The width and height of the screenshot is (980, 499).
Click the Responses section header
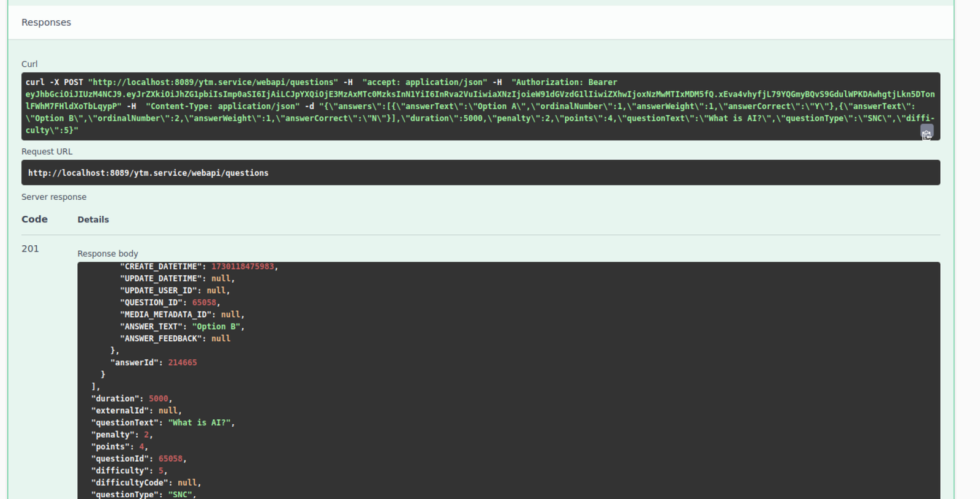click(46, 23)
